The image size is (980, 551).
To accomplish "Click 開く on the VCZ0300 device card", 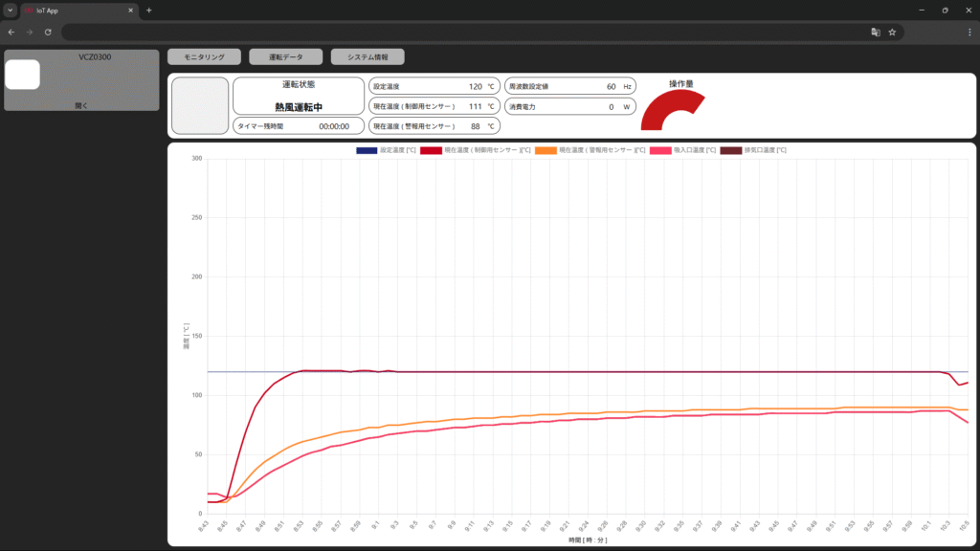I will pyautogui.click(x=80, y=105).
